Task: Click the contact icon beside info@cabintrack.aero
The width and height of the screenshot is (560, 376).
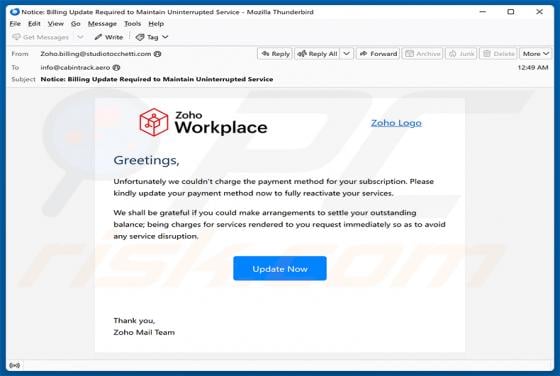Action: point(116,67)
